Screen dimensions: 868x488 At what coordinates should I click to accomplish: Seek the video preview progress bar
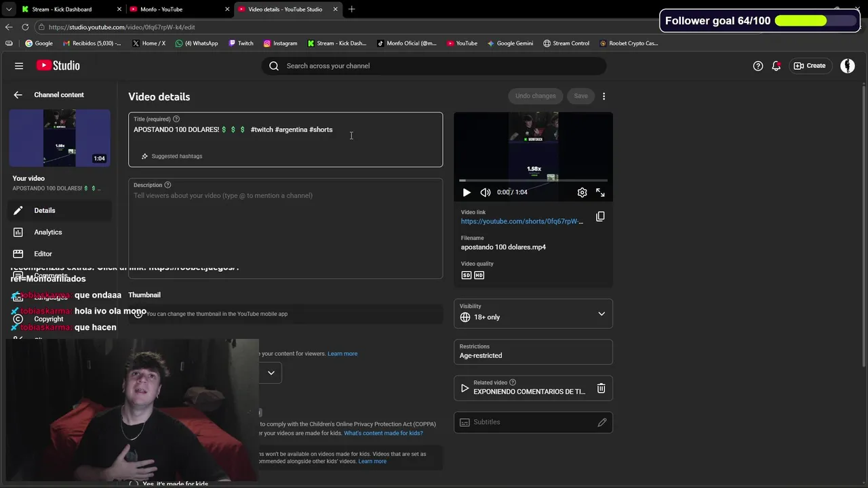(533, 180)
